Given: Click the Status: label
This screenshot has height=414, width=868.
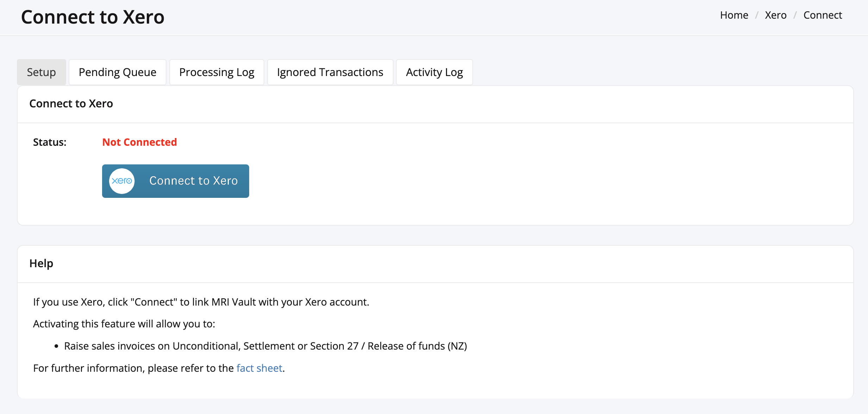Looking at the screenshot, I should pyautogui.click(x=50, y=142).
